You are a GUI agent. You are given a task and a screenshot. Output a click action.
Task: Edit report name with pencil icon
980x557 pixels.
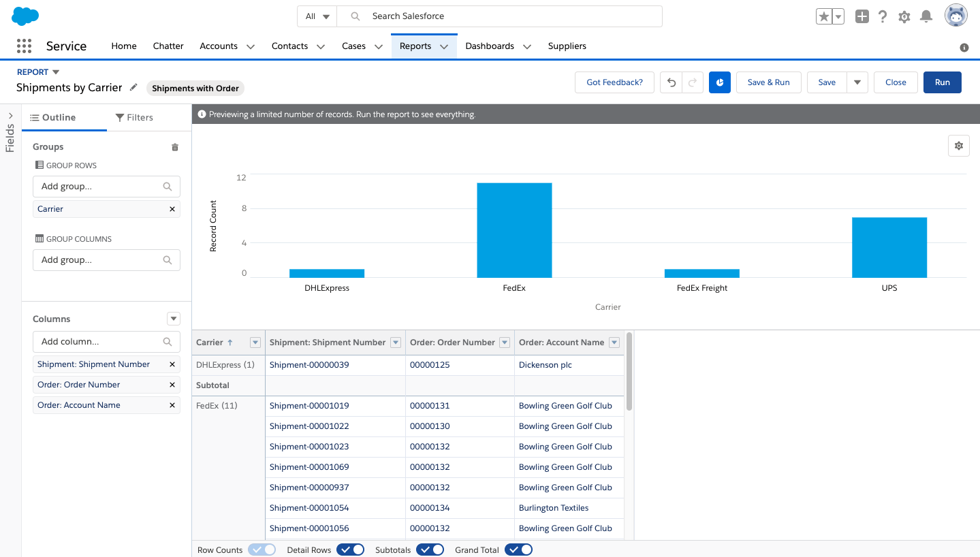tap(133, 87)
